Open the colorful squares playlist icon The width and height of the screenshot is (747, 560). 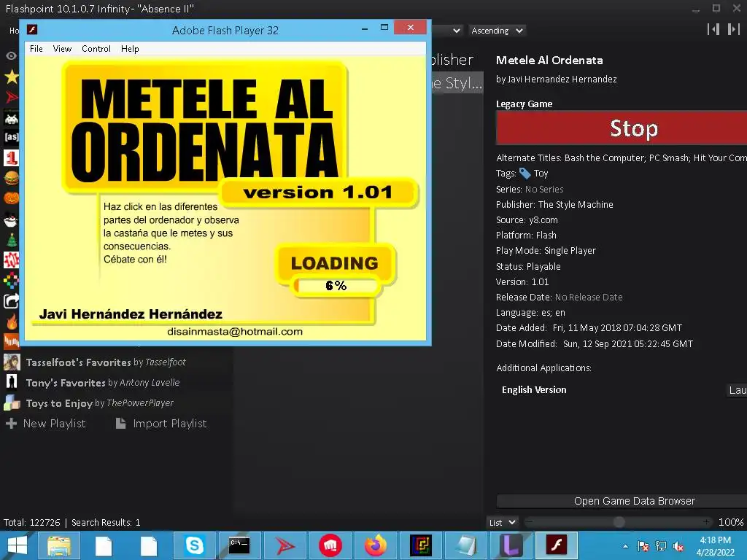pos(12,281)
